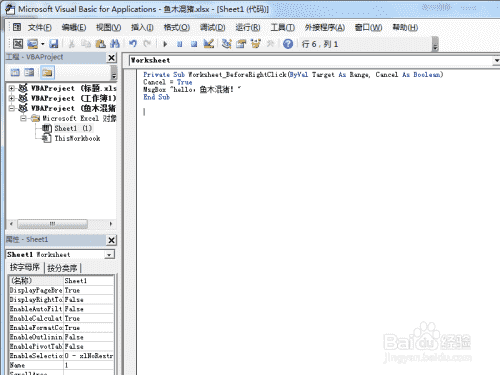Collapse the Microsoft Excel 对象 folder

point(23,118)
